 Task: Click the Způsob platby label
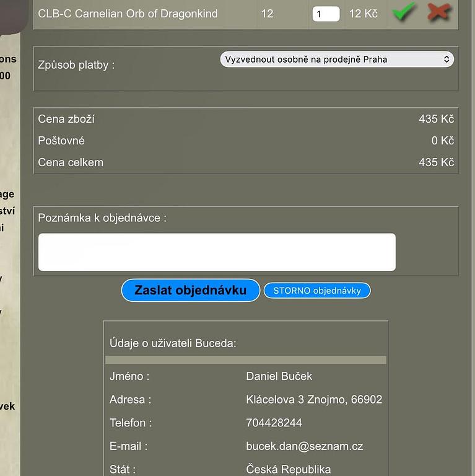[x=76, y=65]
